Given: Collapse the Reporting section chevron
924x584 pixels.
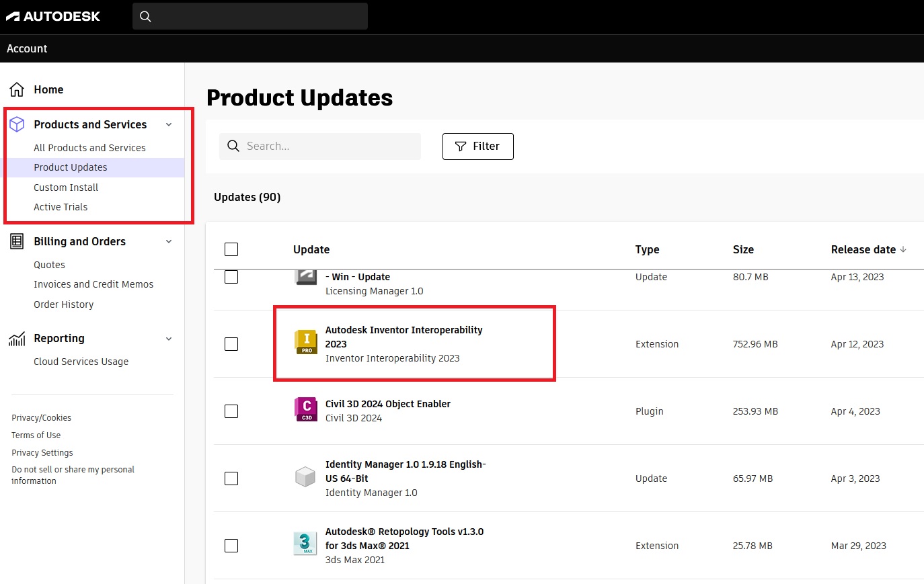Looking at the screenshot, I should pyautogui.click(x=169, y=339).
